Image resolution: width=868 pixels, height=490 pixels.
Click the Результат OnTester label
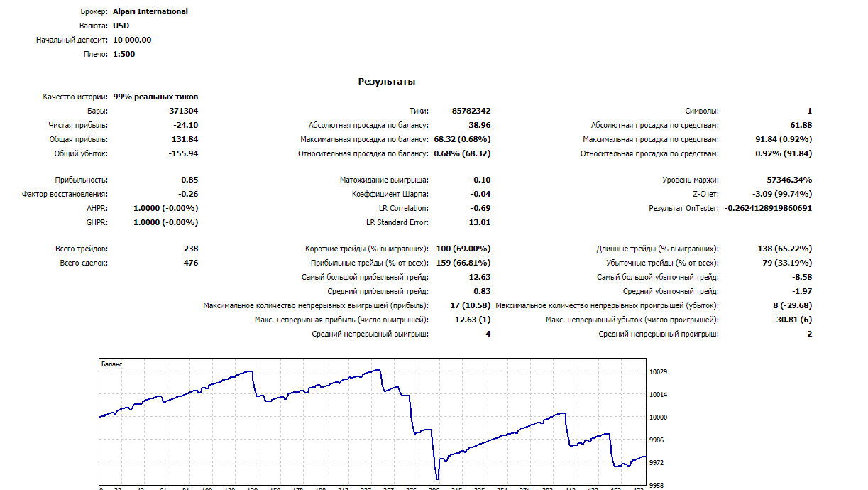pyautogui.click(x=684, y=208)
